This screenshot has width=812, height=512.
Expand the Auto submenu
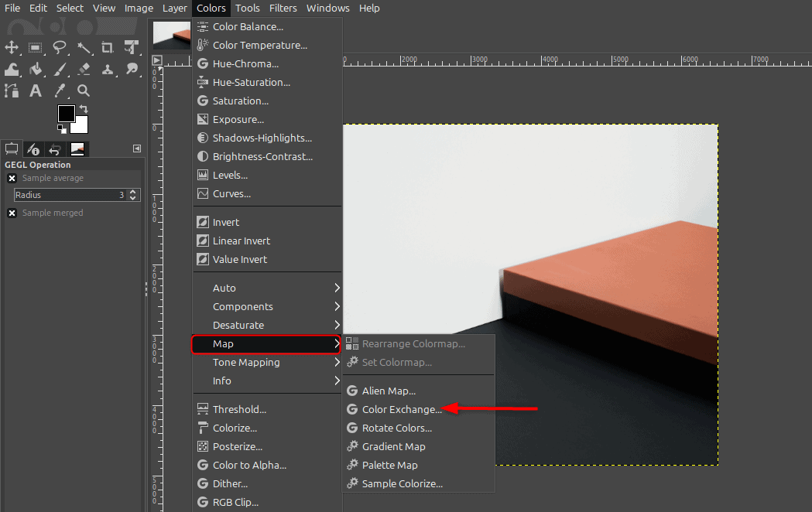pyautogui.click(x=224, y=287)
